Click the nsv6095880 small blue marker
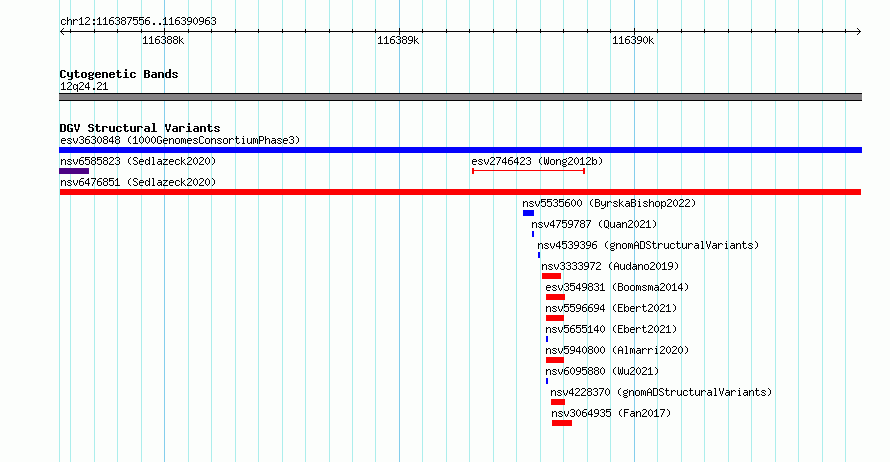This screenshot has height=462, width=890. (x=547, y=381)
